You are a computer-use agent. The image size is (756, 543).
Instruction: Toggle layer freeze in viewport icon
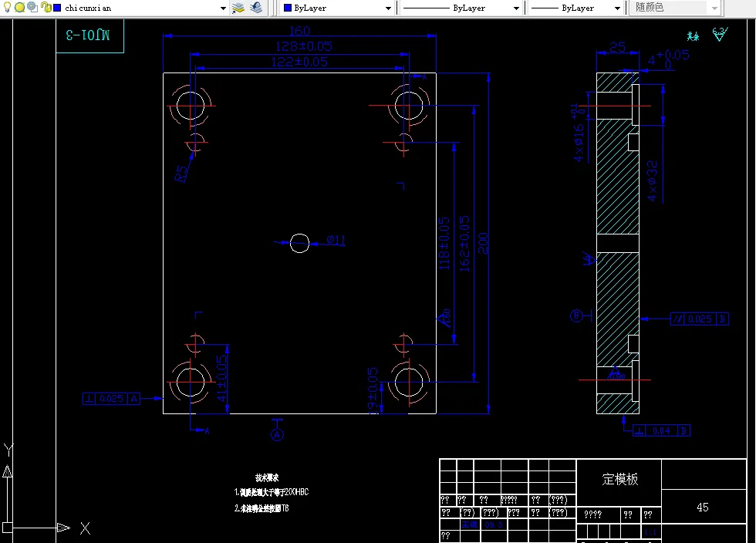coord(32,7)
